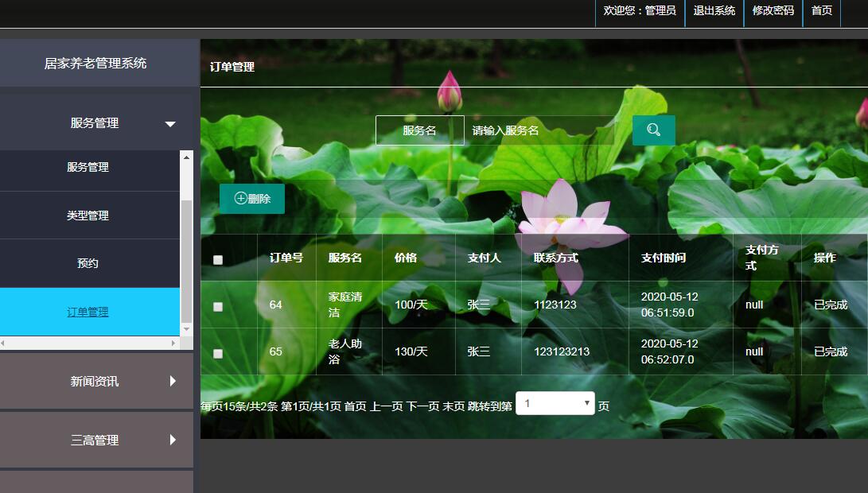Collapse the 服务管理 sidebar section arrow
The height and width of the screenshot is (493, 868).
(x=170, y=124)
